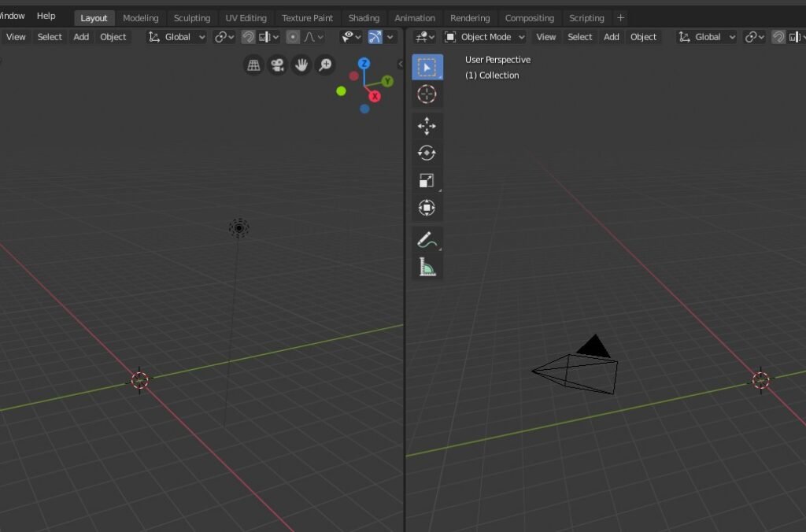
Task: Toggle snap magnet in left viewport header
Action: click(248, 37)
